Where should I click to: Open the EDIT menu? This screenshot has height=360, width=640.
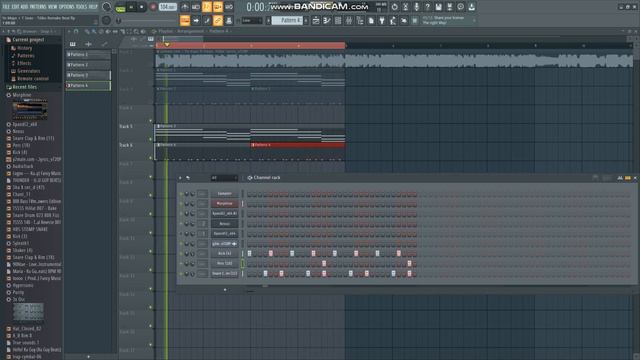[x=16, y=7]
